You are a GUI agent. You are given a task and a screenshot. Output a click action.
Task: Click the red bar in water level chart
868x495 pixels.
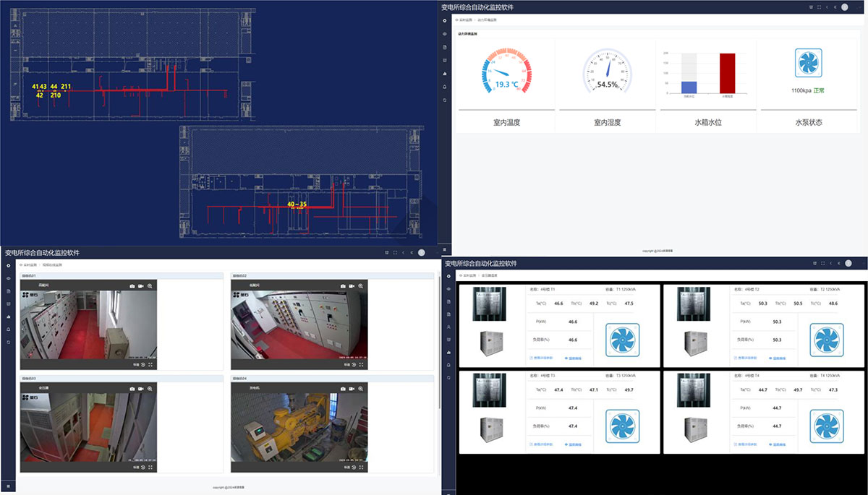727,74
